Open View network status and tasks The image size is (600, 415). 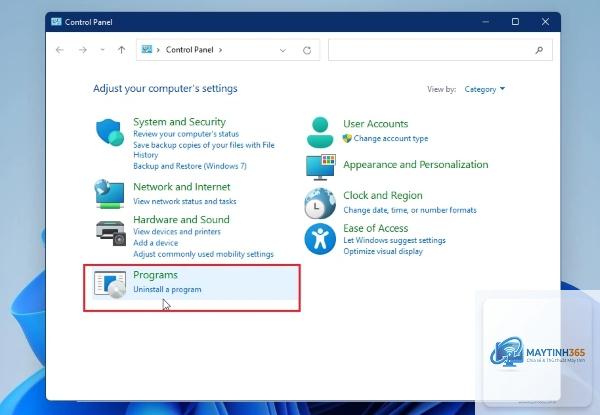184,201
